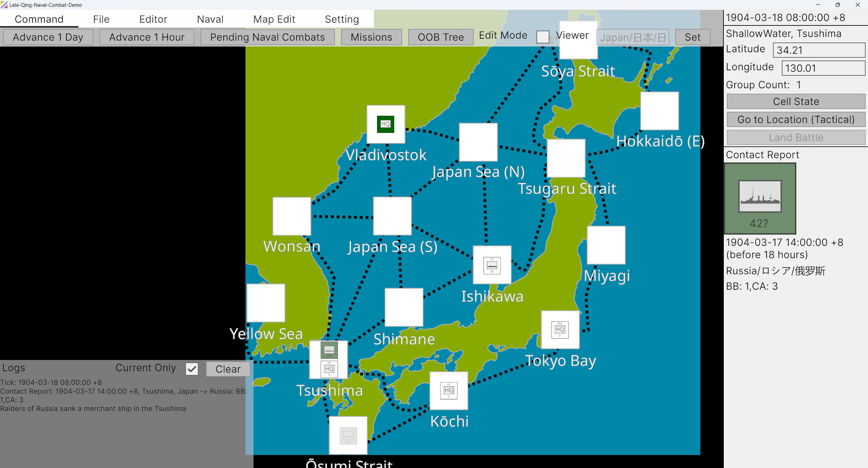Open the Setting menu
Image resolution: width=868 pixels, height=468 pixels.
click(x=341, y=19)
